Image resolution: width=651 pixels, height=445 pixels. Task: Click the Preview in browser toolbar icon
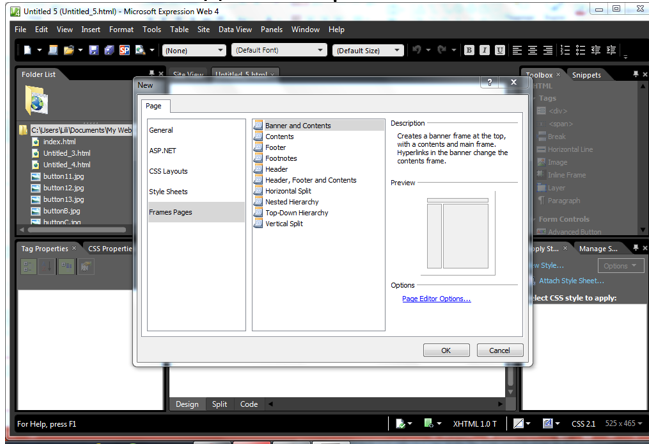tap(140, 50)
